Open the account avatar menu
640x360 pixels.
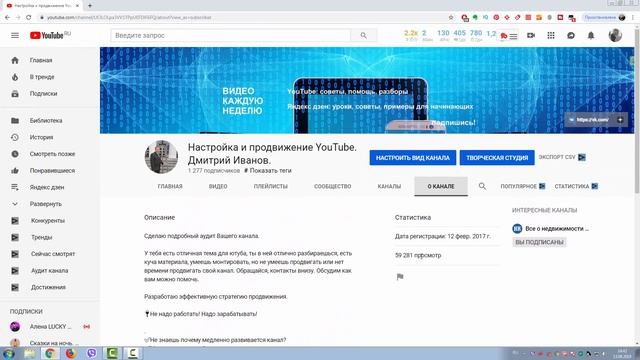[x=615, y=36]
